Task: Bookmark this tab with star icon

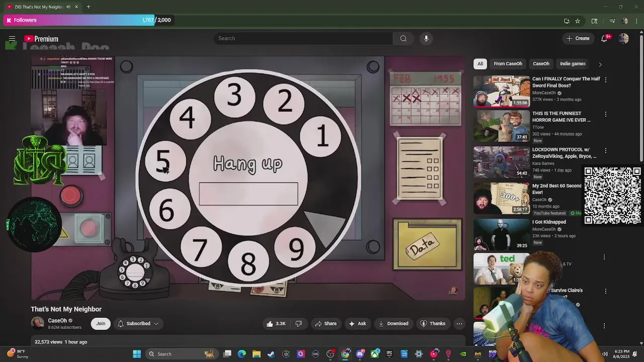Action: [578, 21]
